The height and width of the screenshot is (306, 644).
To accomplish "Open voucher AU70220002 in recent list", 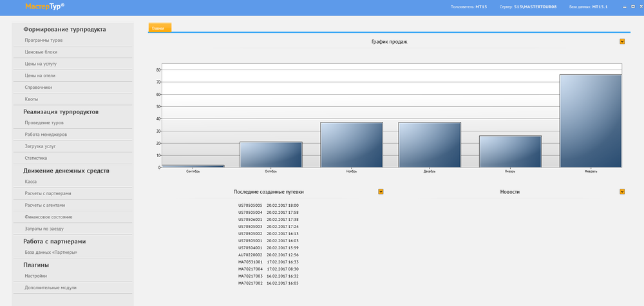I will [x=250, y=255].
